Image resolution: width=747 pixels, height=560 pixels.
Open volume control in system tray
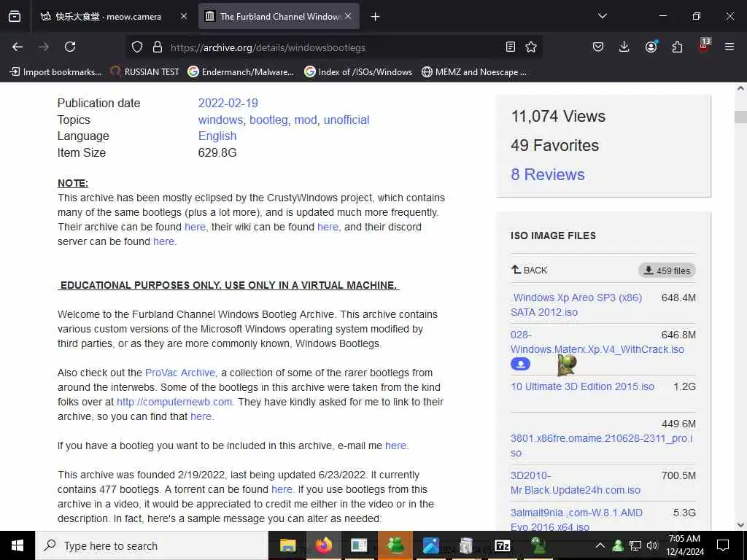[x=652, y=545]
